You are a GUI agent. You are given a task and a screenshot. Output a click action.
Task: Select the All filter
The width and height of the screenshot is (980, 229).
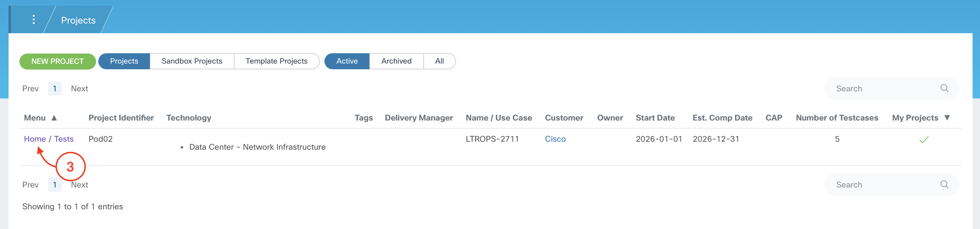coord(439,61)
